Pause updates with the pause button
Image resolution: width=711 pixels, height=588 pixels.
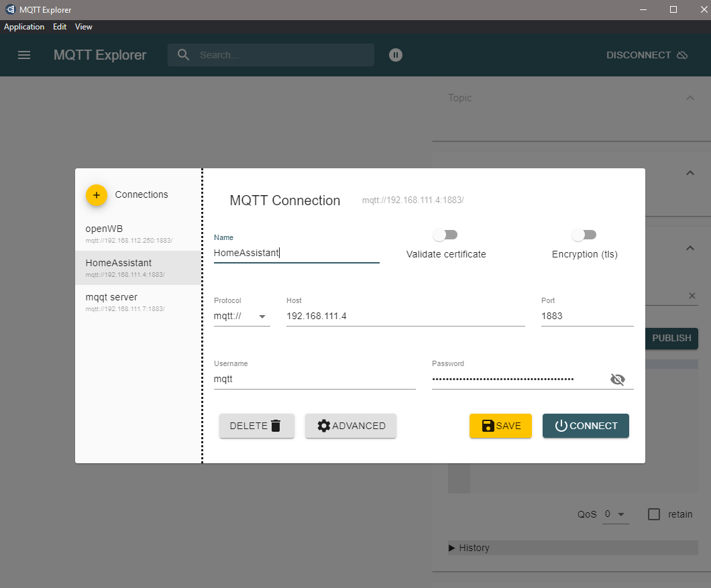pos(395,55)
